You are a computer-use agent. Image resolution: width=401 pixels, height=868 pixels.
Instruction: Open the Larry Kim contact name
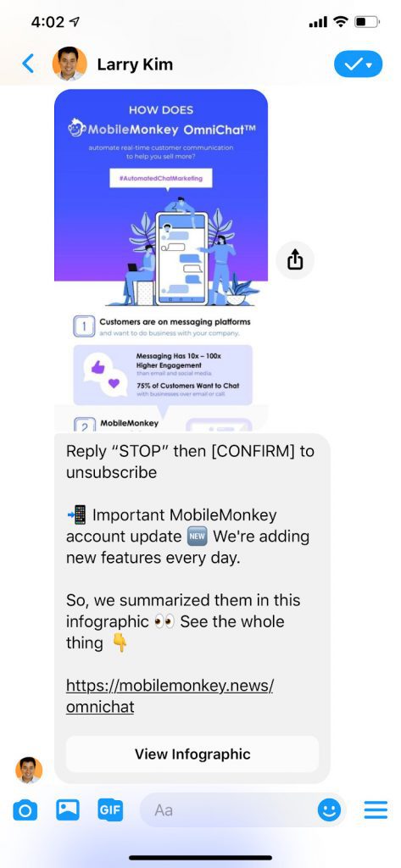[x=135, y=64]
